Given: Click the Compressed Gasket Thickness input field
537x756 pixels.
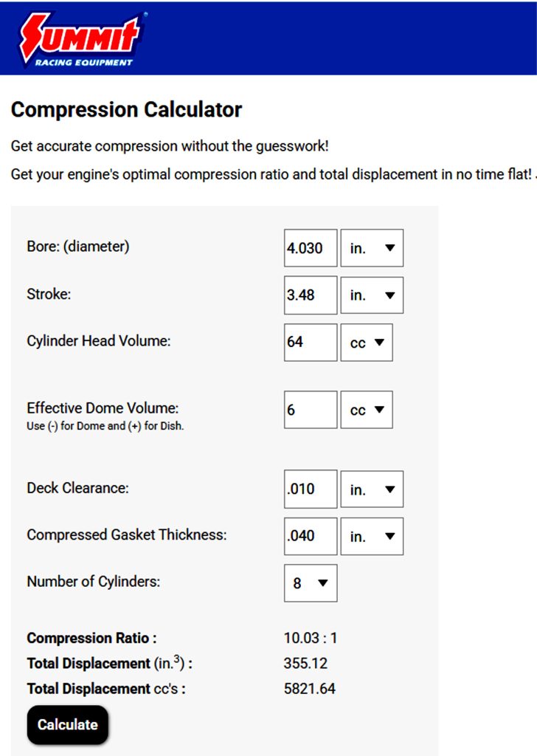Looking at the screenshot, I should [x=310, y=536].
